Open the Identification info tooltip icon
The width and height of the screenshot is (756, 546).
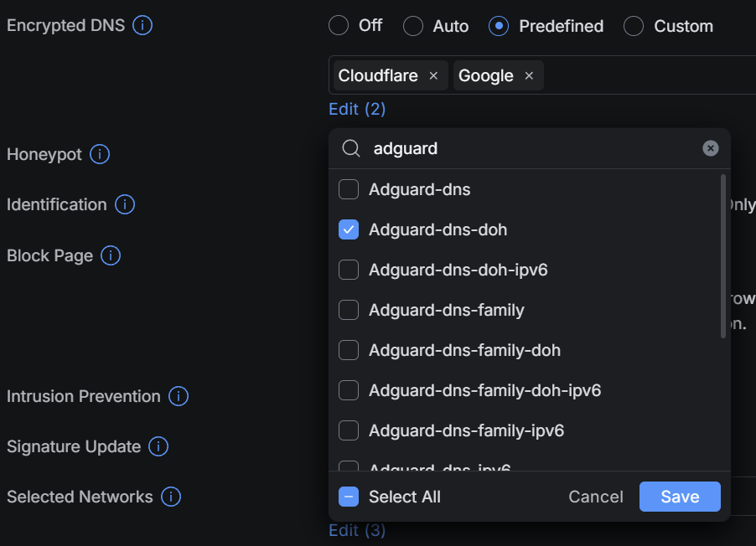[x=125, y=204]
